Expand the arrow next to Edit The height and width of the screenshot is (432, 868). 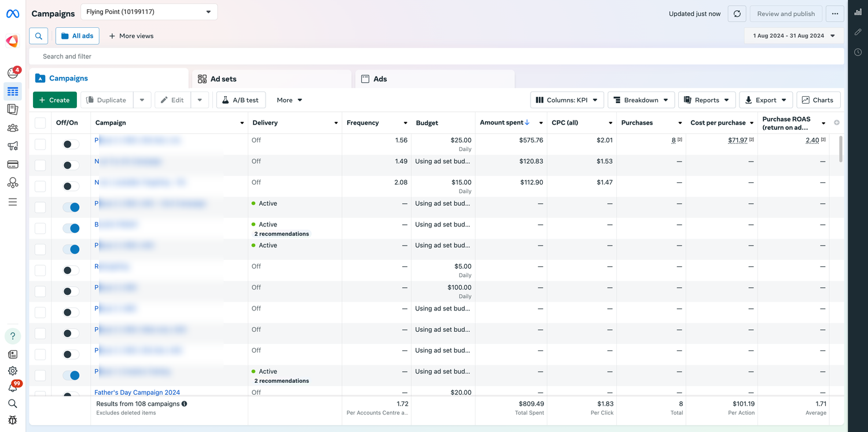pos(200,100)
